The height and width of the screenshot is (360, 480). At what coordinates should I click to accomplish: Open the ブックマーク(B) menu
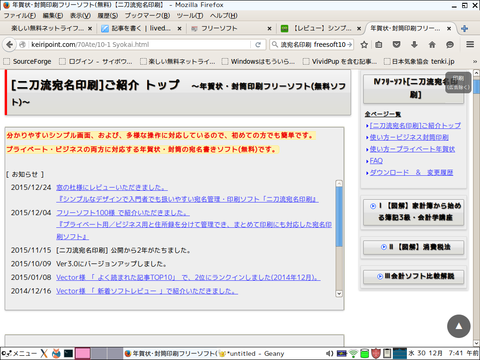[147, 16]
